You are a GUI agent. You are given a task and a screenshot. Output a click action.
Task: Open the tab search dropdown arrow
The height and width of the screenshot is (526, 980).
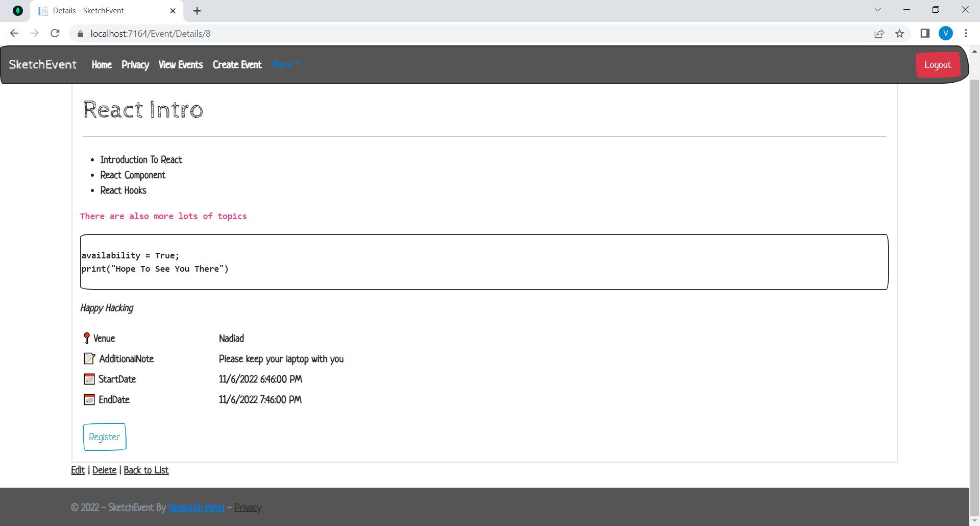tap(877, 10)
